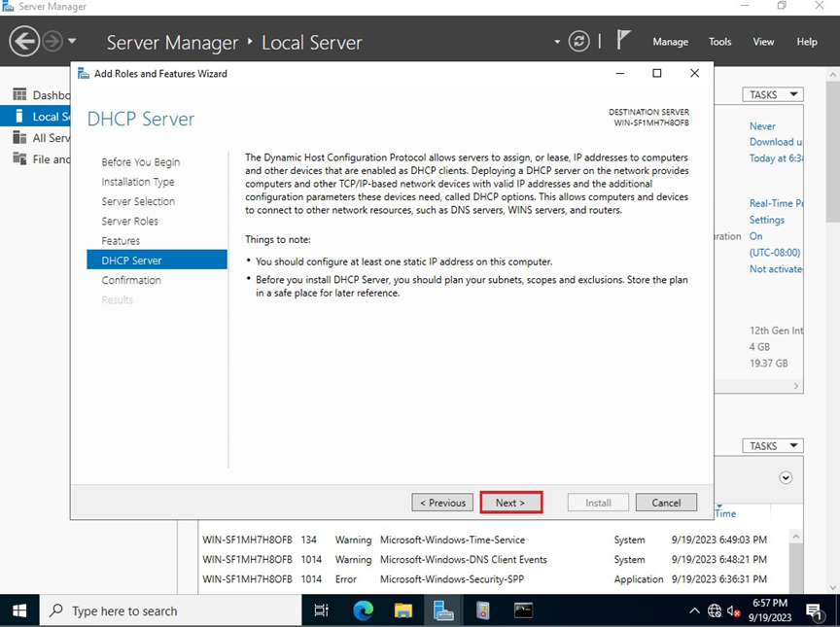Launch Microsoft Edge from the taskbar
This screenshot has height=627, width=840.
[363, 610]
